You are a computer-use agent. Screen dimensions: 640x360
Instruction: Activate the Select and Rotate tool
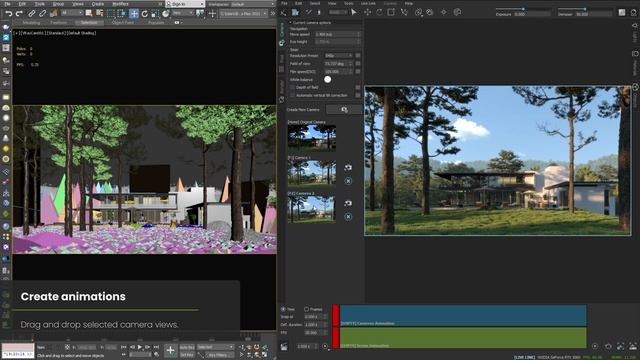(144, 13)
